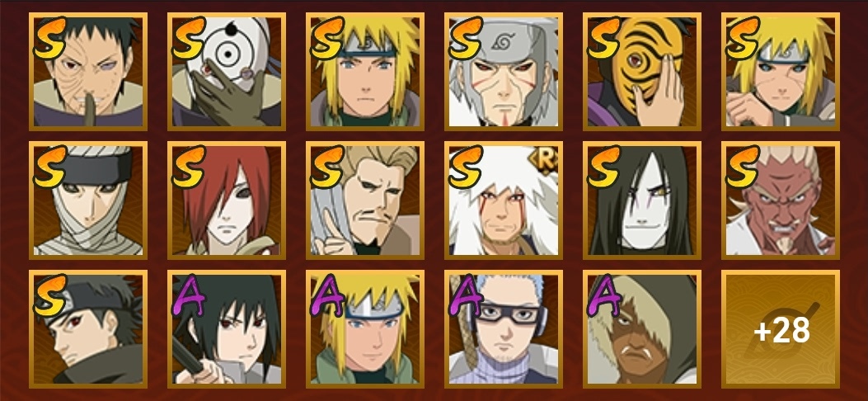Pick the red-skinned horned ninja portrait
This screenshot has height=401, width=868.
click(781, 200)
